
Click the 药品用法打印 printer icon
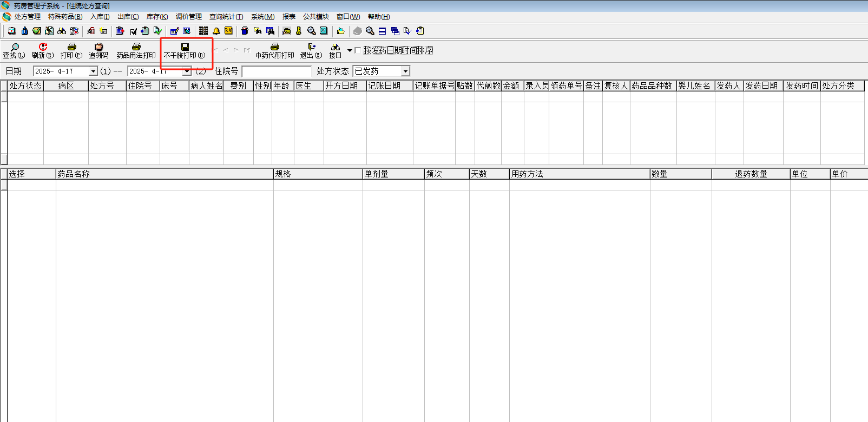(136, 47)
